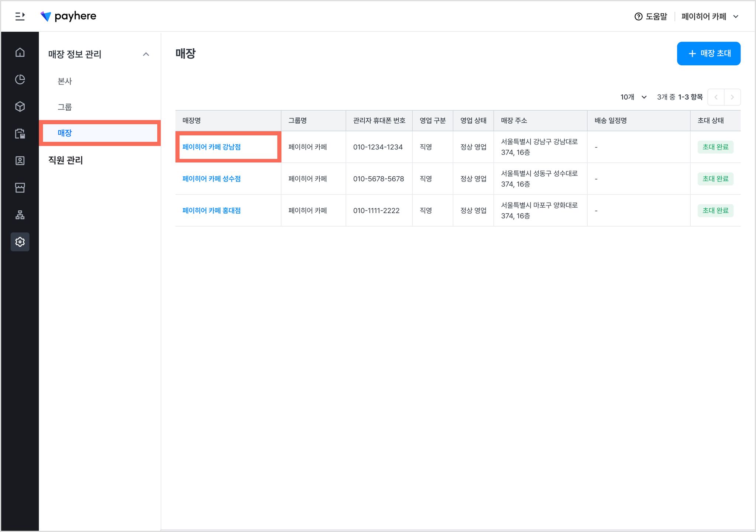The image size is (756, 532).
Task: Open the 페이히어 카페 강남점 link
Action: click(212, 147)
